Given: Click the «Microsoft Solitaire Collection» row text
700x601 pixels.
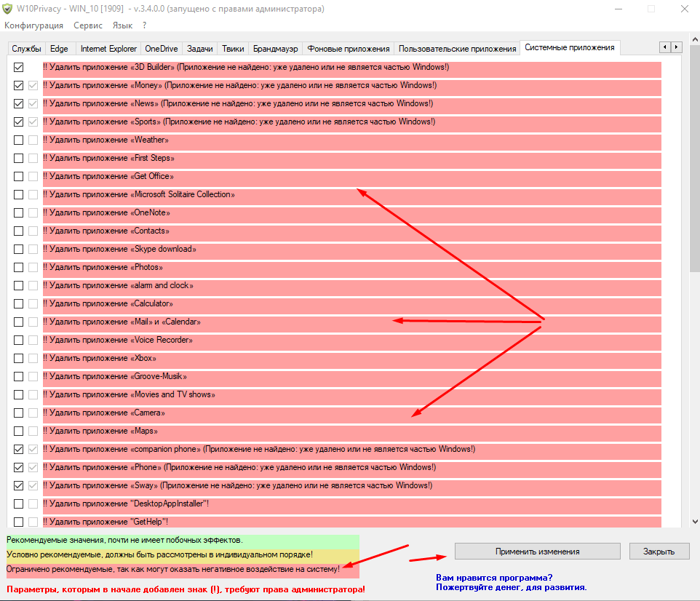Looking at the screenshot, I should [x=139, y=194].
